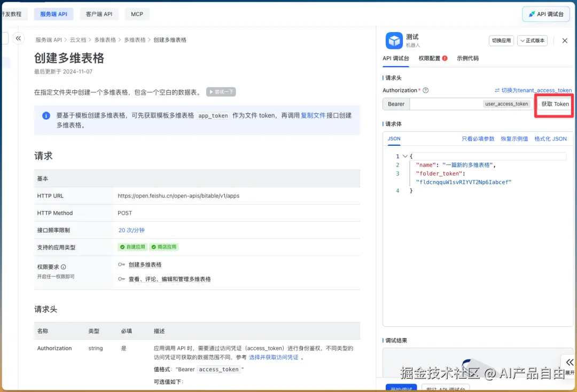Click the 自建应用 green tag

(x=133, y=247)
